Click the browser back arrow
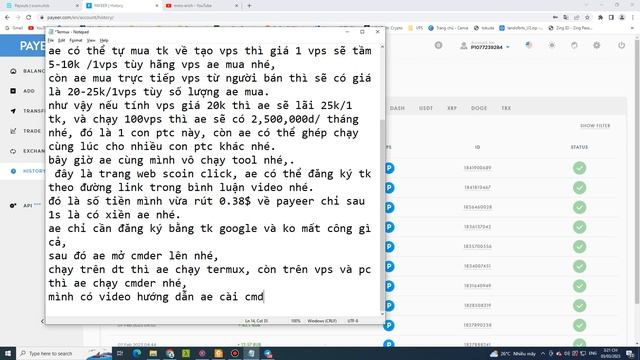 (x=7, y=18)
